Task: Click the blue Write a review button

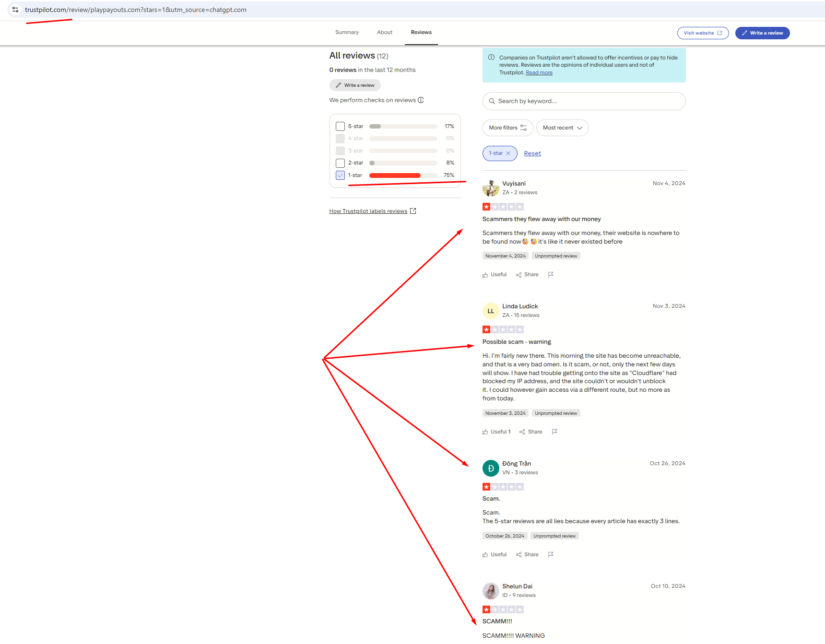Action: [x=762, y=33]
